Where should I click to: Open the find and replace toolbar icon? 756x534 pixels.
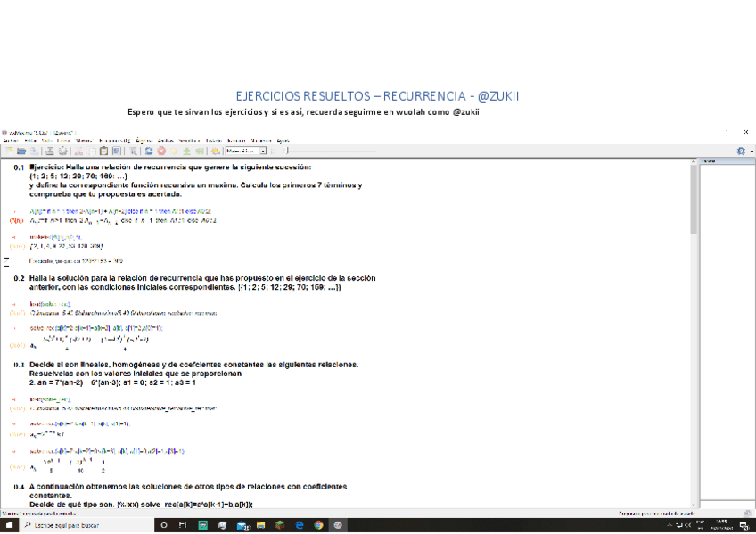pyautogui.click(x=133, y=151)
